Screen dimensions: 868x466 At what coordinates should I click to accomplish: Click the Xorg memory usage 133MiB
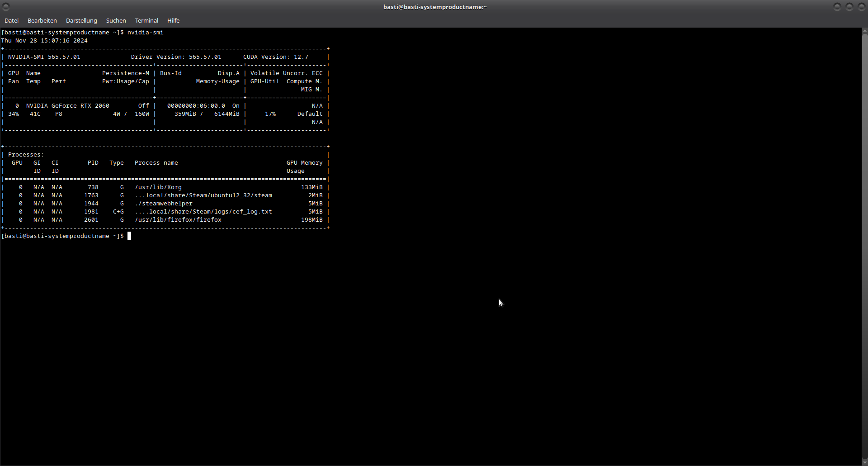tap(312, 187)
